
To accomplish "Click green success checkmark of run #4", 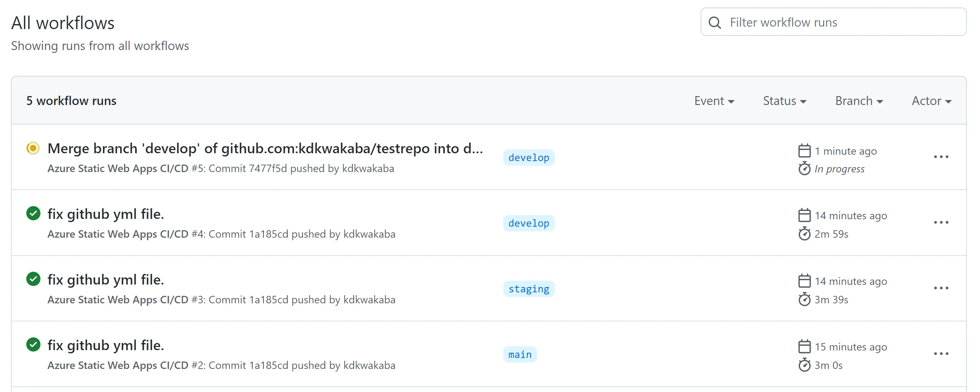I will [33, 213].
